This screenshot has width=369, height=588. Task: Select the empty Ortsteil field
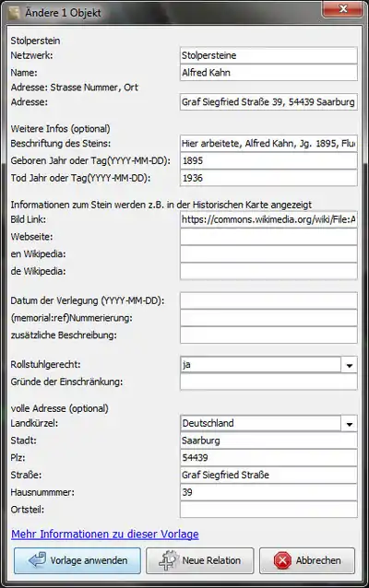(x=268, y=510)
